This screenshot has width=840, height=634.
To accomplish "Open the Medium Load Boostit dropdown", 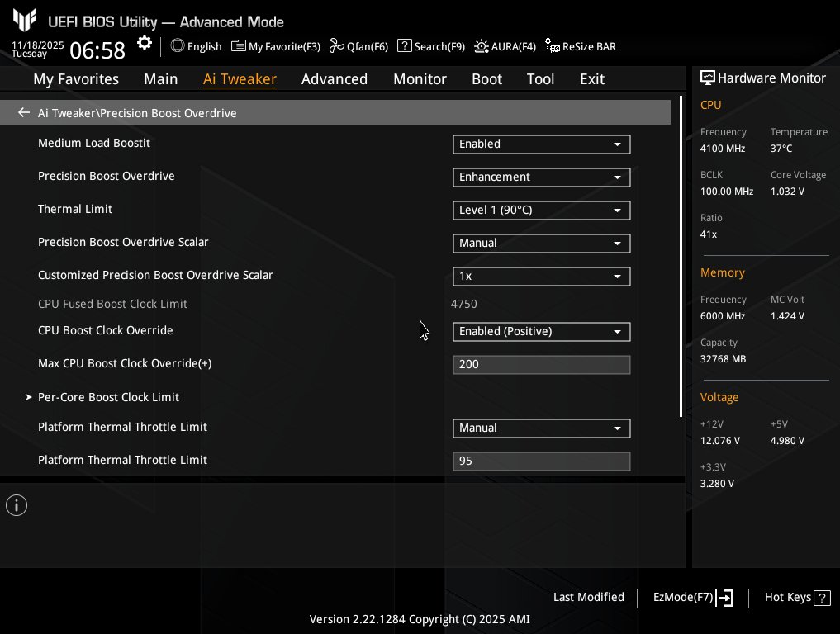I will pos(541,144).
